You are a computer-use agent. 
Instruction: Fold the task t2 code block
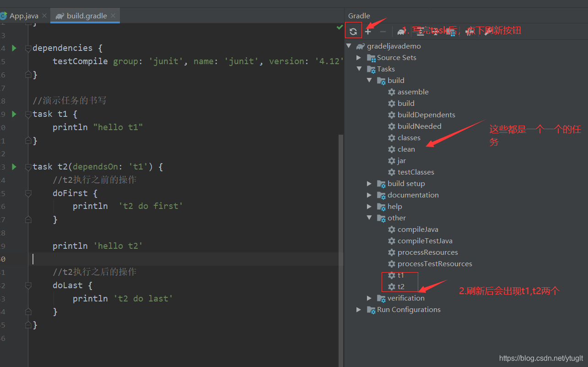(x=28, y=167)
